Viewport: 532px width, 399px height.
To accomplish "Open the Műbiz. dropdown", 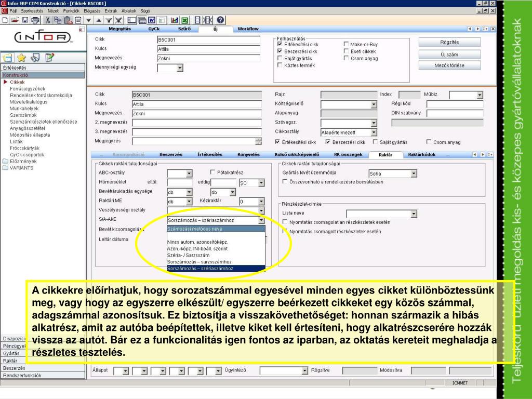I will click(x=480, y=95).
